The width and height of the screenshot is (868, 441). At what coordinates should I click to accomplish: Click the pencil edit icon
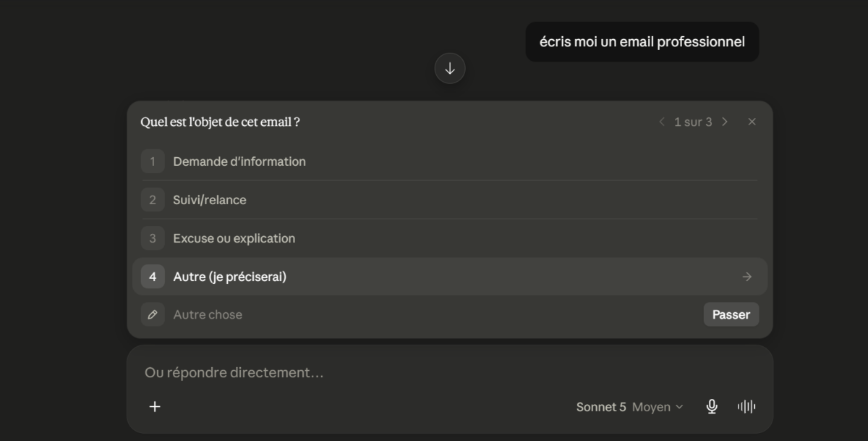[x=153, y=314]
